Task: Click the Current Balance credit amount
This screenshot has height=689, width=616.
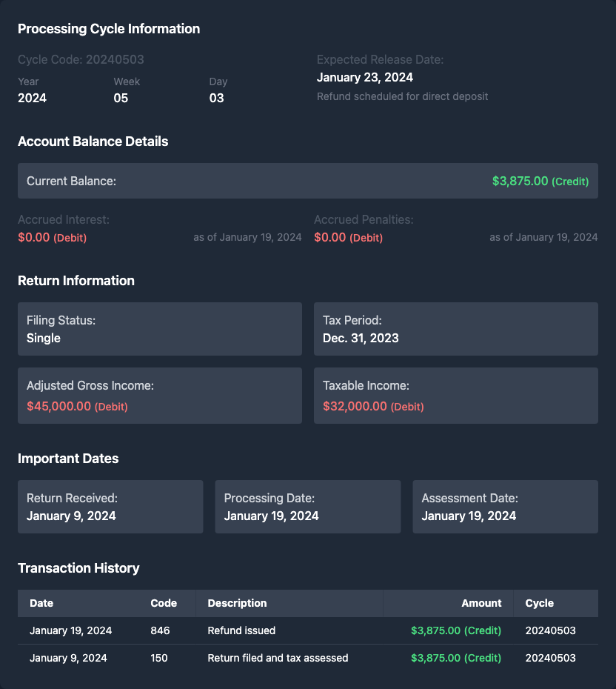Action: click(x=540, y=181)
